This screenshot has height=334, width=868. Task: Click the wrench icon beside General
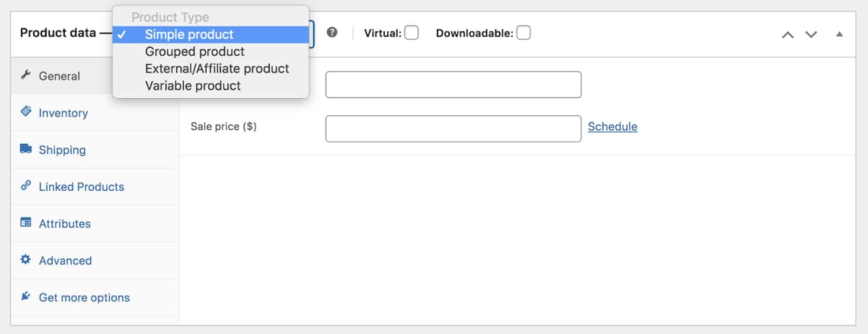click(x=26, y=75)
